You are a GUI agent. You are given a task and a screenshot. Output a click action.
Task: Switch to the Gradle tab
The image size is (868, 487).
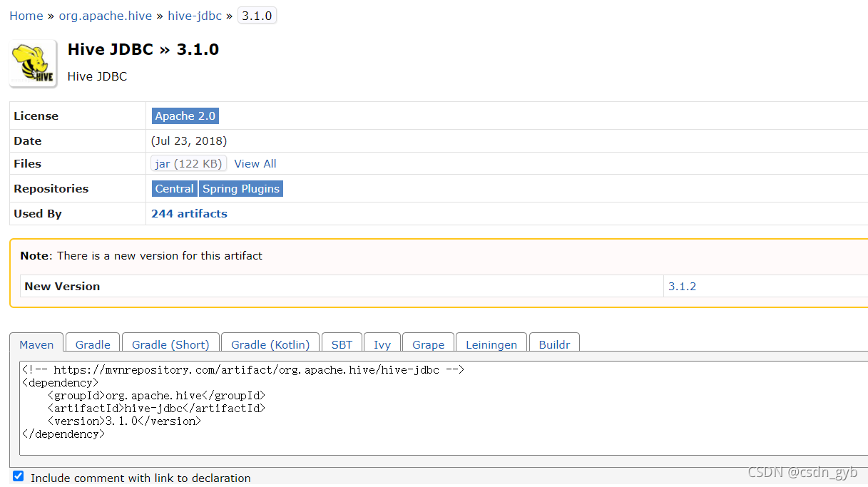tap(93, 344)
